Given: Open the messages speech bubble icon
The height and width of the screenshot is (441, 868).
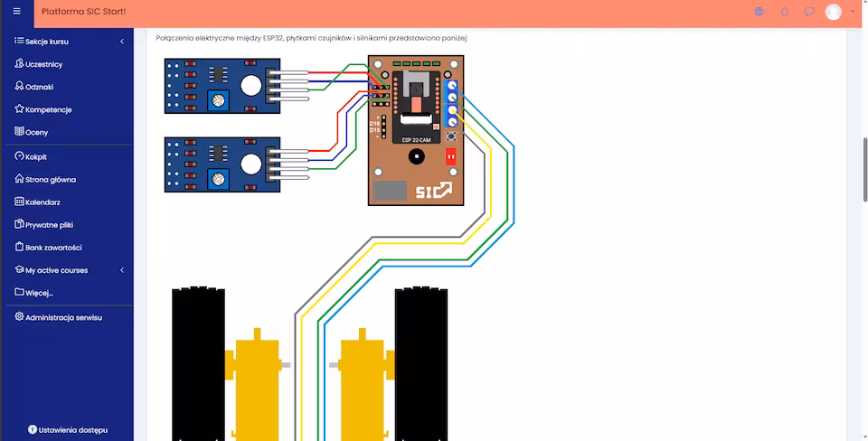Looking at the screenshot, I should click(x=809, y=12).
